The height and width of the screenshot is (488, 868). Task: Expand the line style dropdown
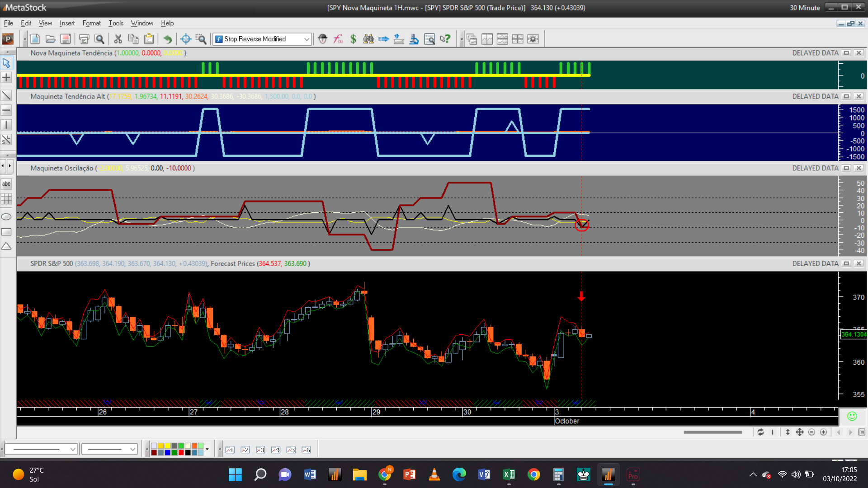click(x=72, y=449)
